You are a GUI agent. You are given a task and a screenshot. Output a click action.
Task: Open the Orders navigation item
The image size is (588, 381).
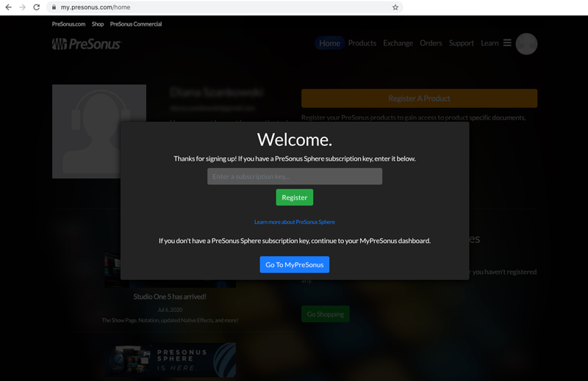tap(431, 43)
